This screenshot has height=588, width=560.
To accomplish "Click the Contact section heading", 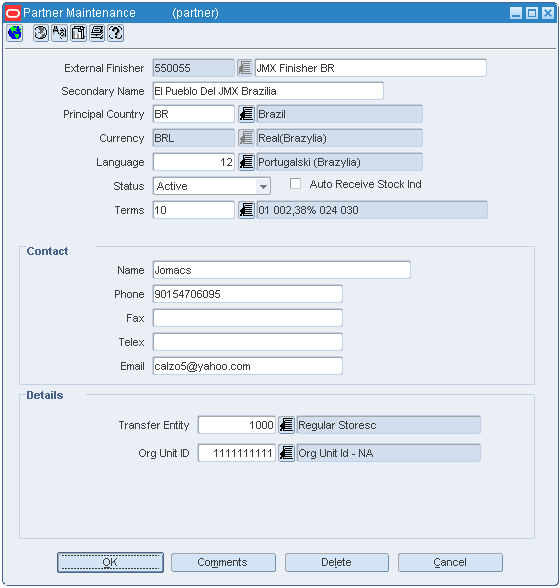I will pos(47,251).
